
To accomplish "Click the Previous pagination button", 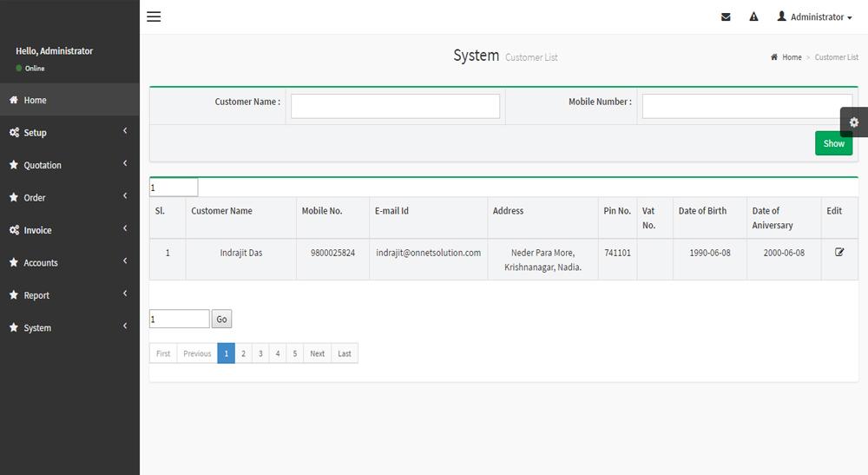I will click(x=197, y=353).
